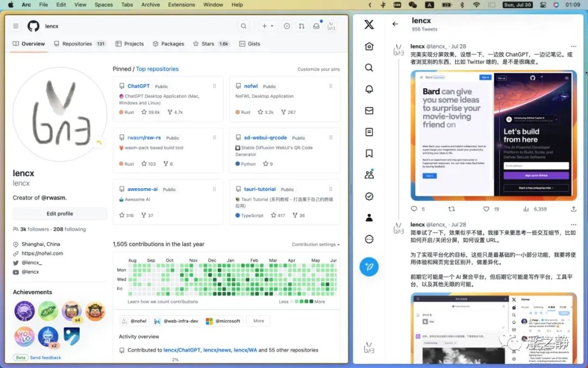Go back with the Twitter back arrow
Image resolution: width=588 pixels, height=368 pixels.
coord(395,24)
